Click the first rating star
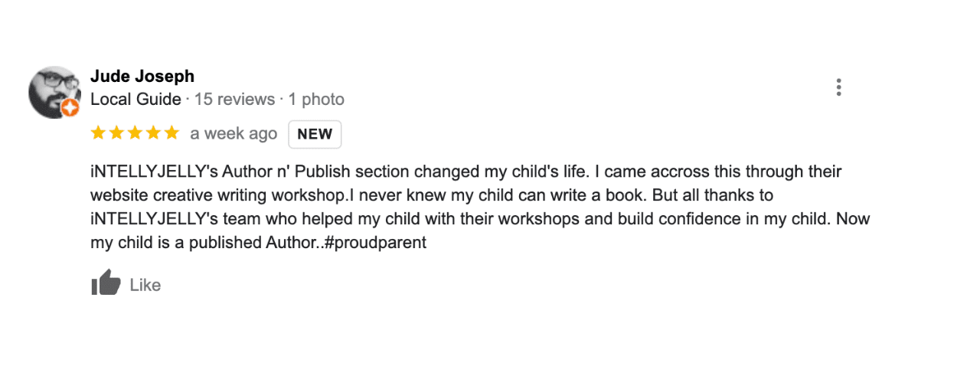The width and height of the screenshot is (980, 373). [x=98, y=133]
